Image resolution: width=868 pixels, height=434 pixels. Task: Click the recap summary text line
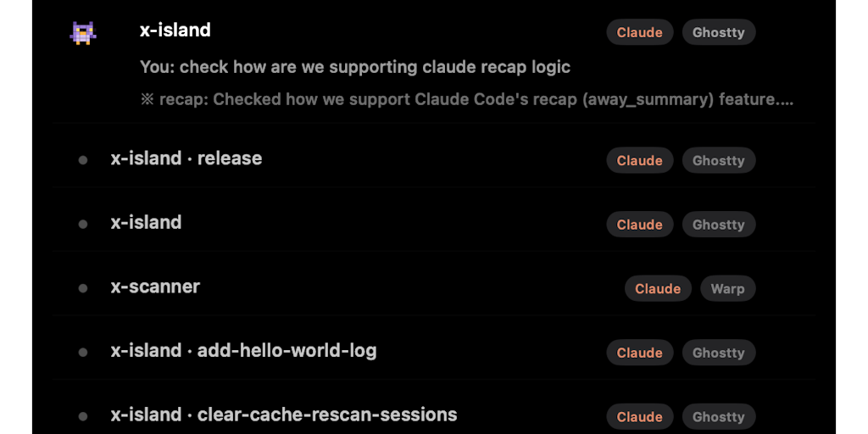click(466, 99)
